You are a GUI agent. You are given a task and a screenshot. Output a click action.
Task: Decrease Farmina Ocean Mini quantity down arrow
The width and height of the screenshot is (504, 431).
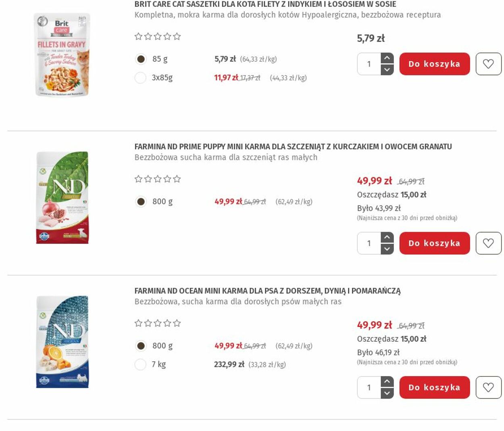click(387, 393)
